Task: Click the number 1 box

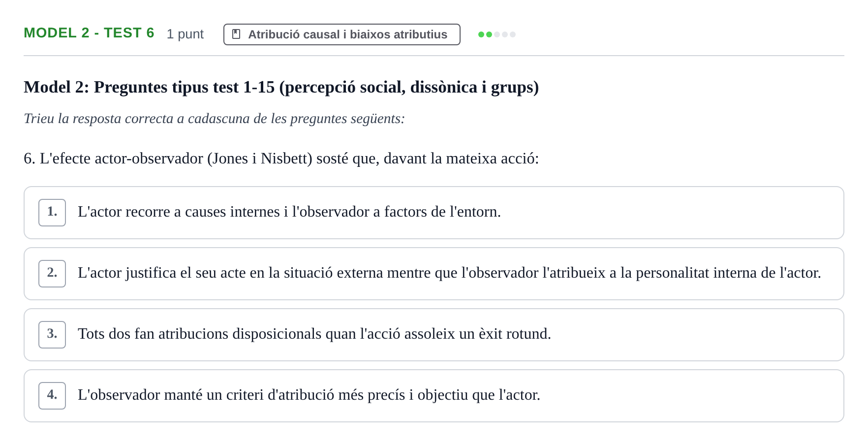Action: [x=52, y=213]
